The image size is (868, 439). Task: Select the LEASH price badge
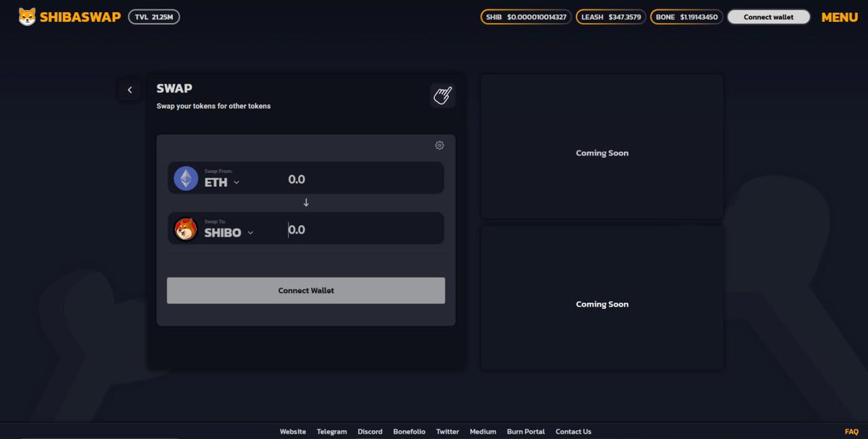pyautogui.click(x=611, y=17)
